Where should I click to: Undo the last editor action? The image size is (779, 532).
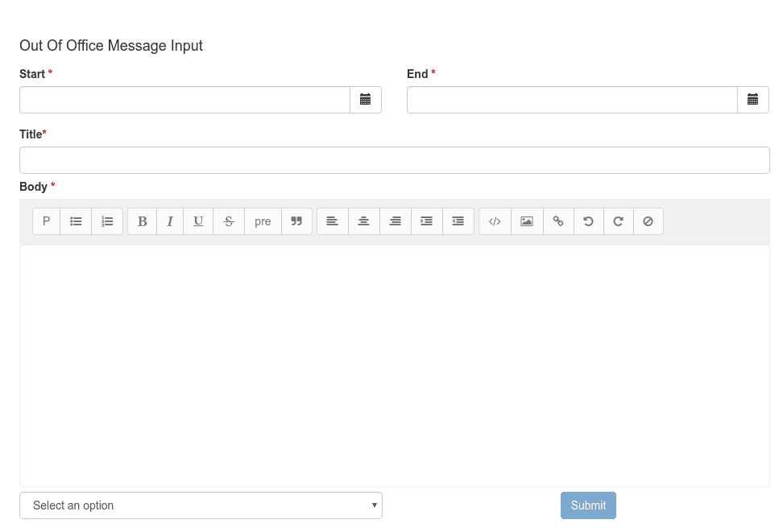click(x=588, y=221)
